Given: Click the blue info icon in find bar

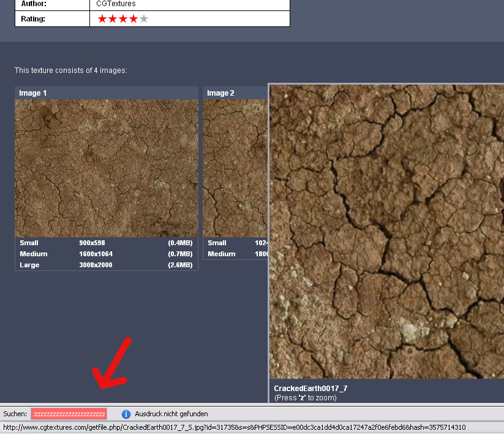Looking at the screenshot, I should (x=126, y=414).
